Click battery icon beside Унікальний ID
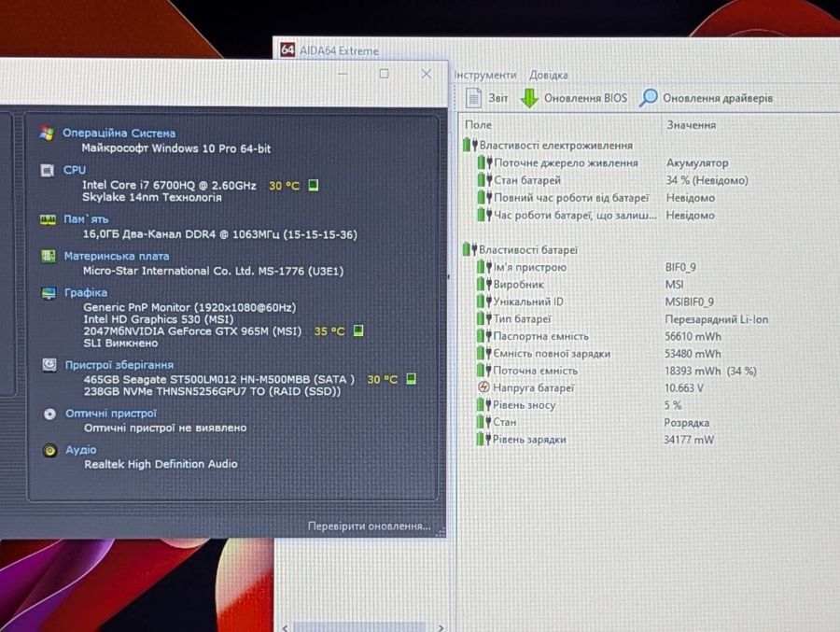This screenshot has width=840, height=632. coord(483,302)
